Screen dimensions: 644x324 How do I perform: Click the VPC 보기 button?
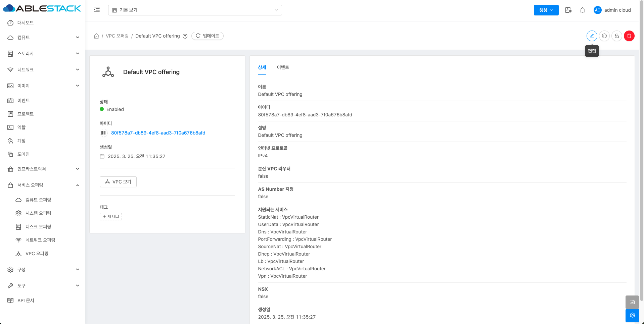[118, 182]
